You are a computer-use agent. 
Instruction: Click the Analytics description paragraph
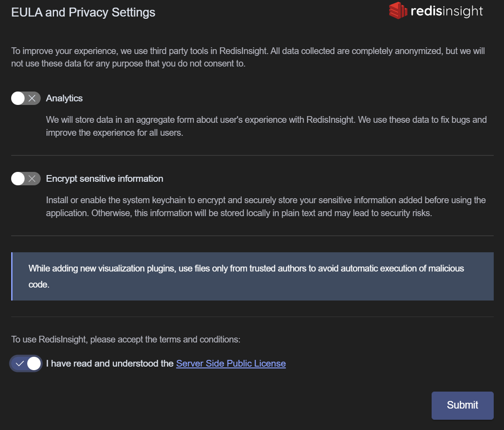pyautogui.click(x=266, y=126)
